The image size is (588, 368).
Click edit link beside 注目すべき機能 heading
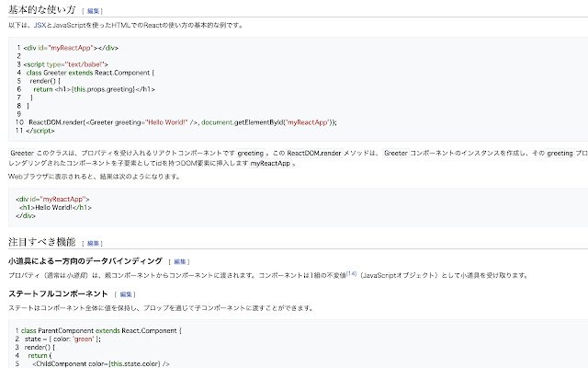point(93,243)
